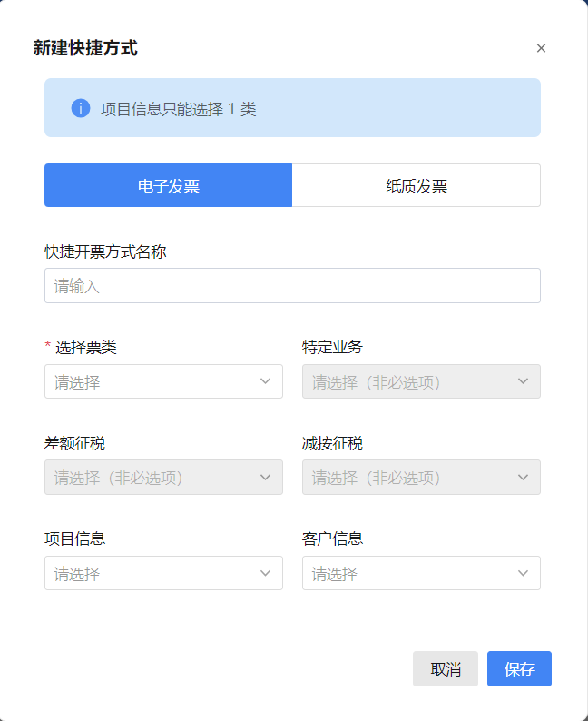This screenshot has height=721, width=588.
Task: Click the chevron arrow in 客户信息 field
Action: point(524,573)
